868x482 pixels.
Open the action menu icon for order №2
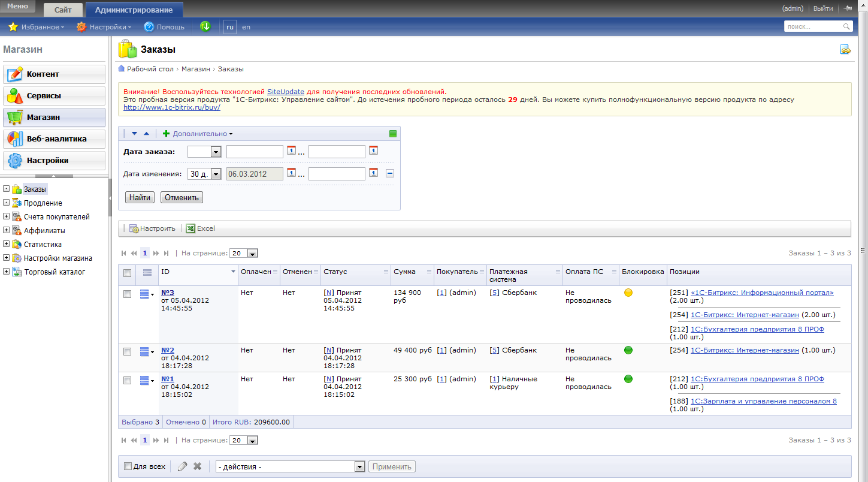pos(146,351)
